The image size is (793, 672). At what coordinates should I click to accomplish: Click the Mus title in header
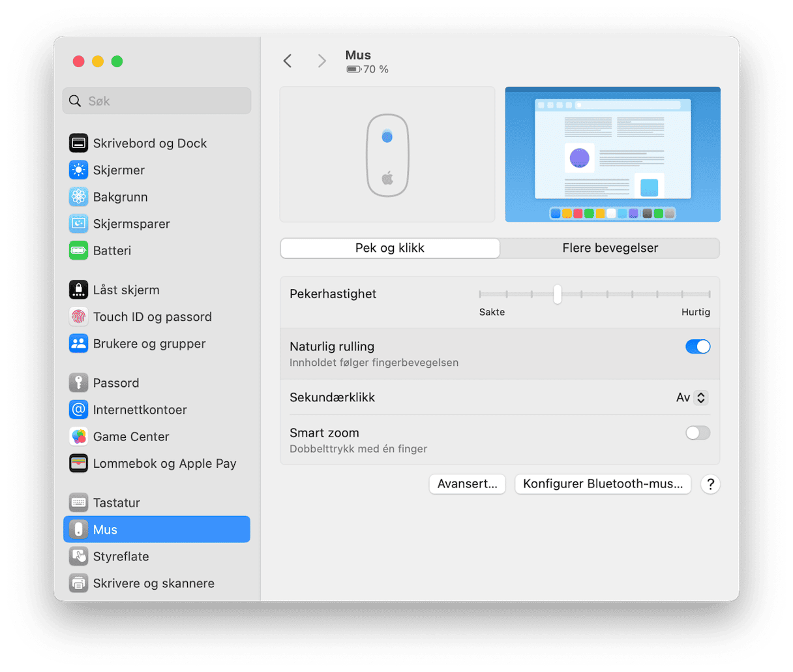click(x=358, y=55)
